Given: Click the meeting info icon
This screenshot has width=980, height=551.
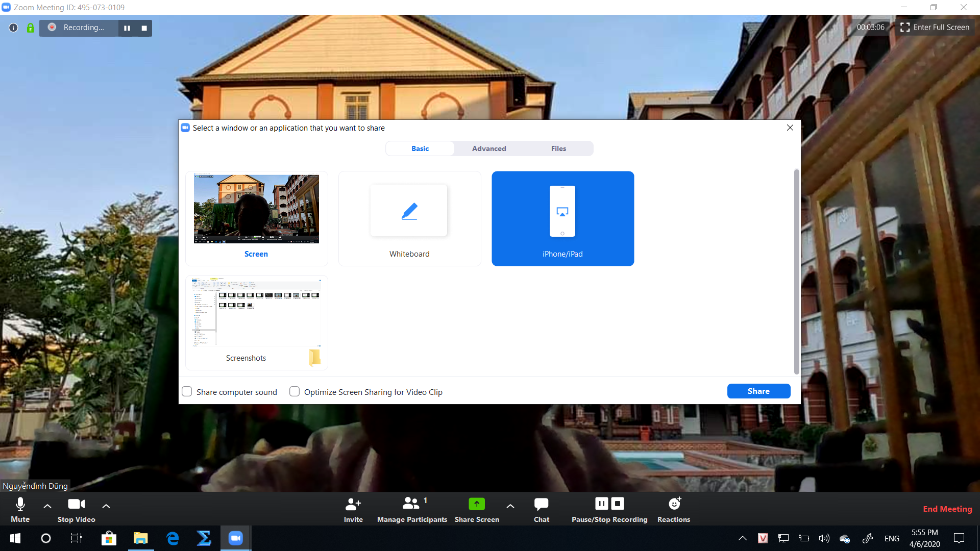Looking at the screenshot, I should (14, 28).
